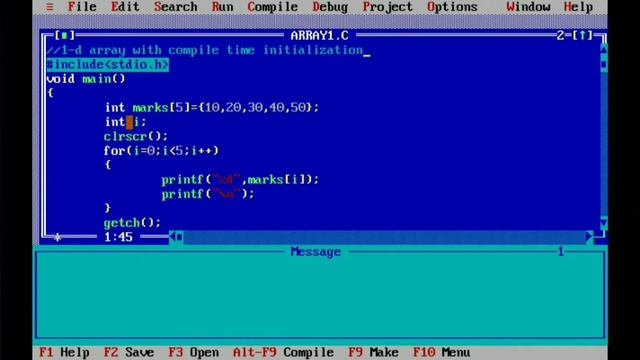Close ARRAY1.C window using the [■] box

[64, 36]
